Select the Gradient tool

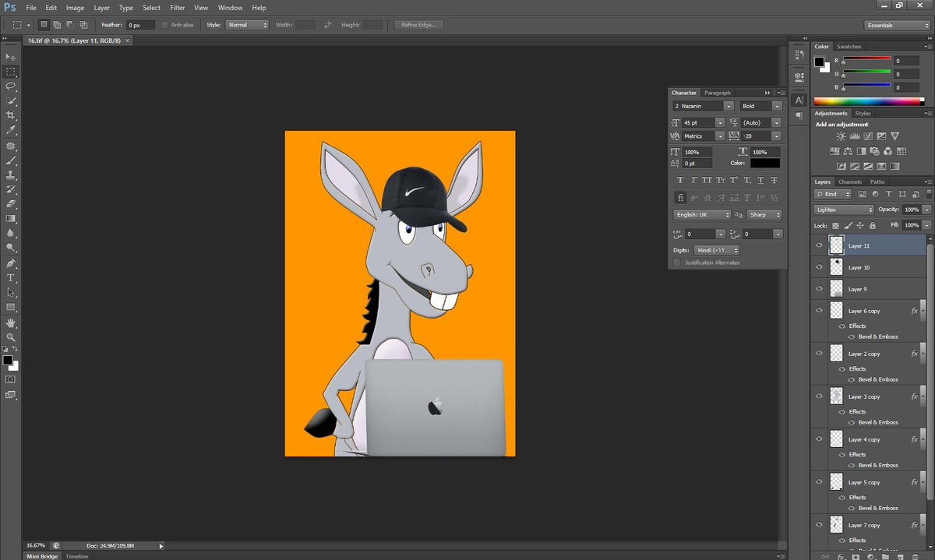(11, 219)
